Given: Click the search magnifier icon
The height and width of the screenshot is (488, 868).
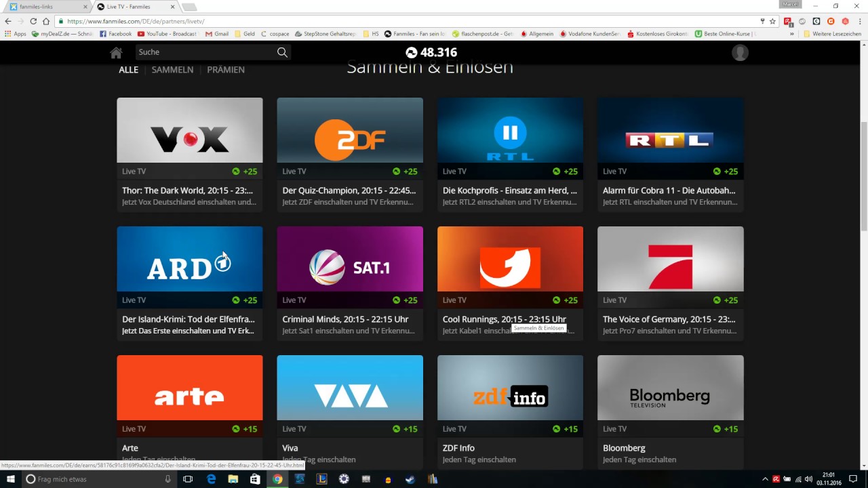Looking at the screenshot, I should (x=282, y=52).
